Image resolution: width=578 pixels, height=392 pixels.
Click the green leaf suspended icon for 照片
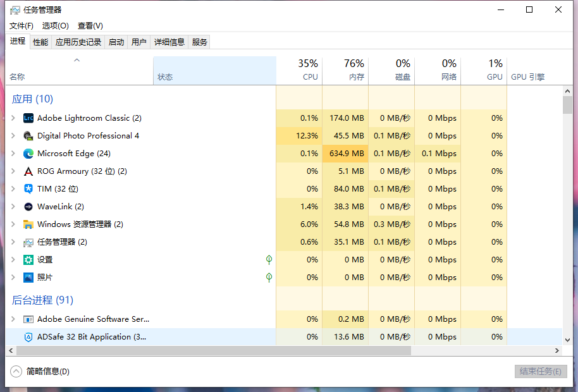point(269,278)
